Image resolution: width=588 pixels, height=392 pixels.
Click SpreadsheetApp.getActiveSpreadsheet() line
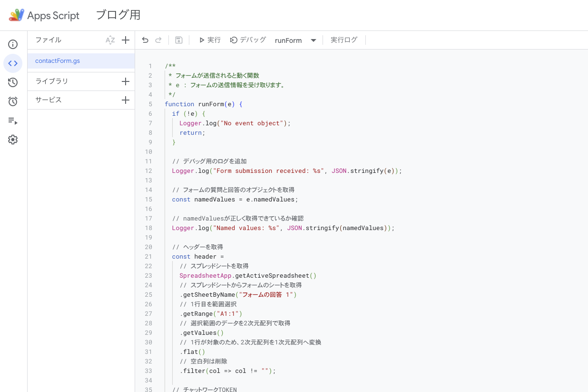(248, 276)
